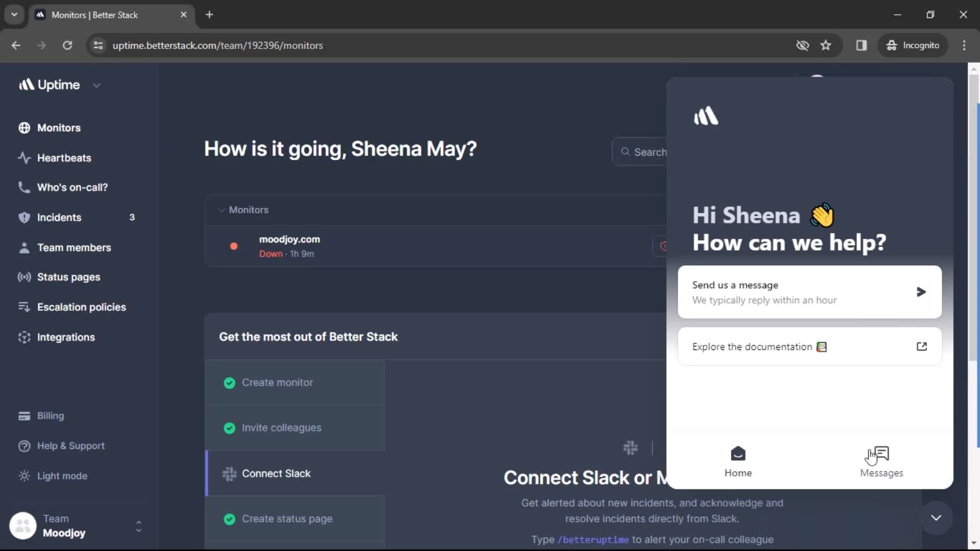Click the send arrow icon in message card
The width and height of the screenshot is (980, 551).
pyautogui.click(x=921, y=292)
